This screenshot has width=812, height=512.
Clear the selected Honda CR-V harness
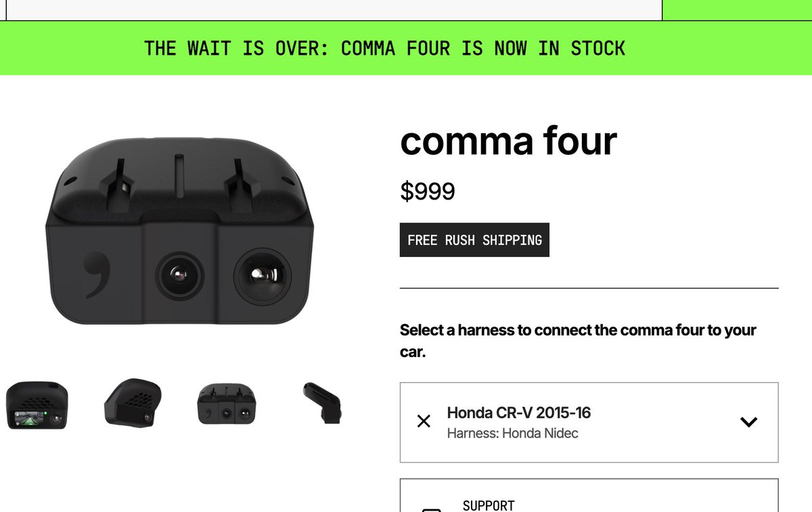point(424,422)
